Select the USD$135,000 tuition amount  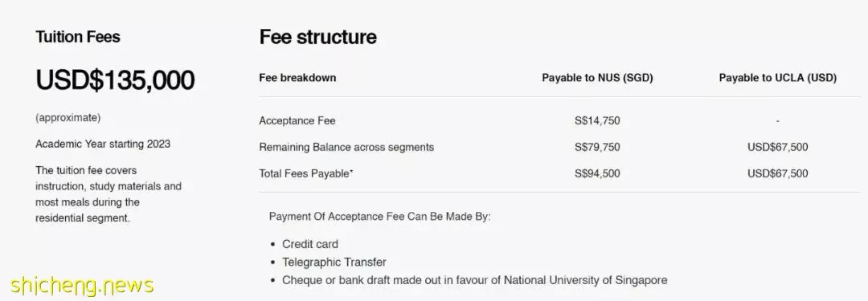115,80
